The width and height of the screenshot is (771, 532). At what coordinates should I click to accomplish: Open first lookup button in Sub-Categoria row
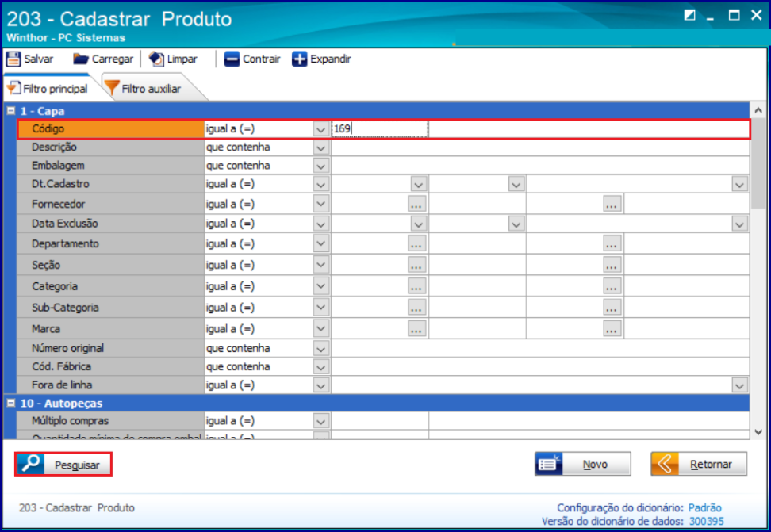point(416,308)
